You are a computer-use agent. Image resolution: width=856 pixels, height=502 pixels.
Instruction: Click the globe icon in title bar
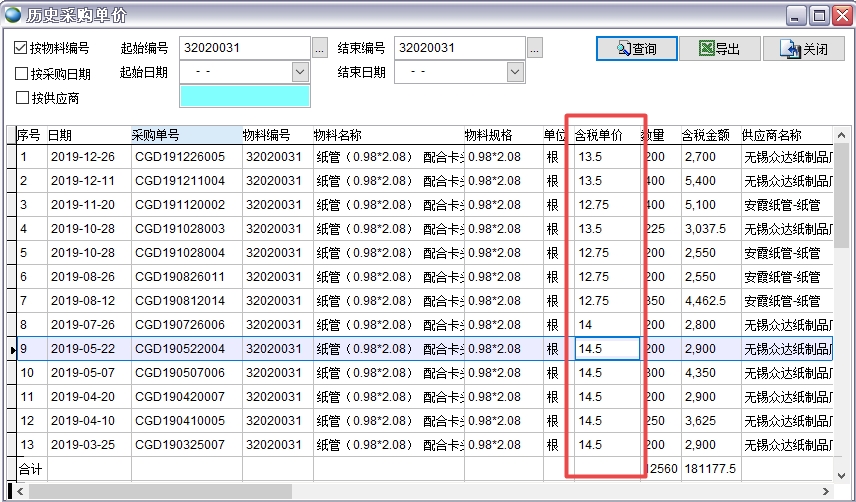13,15
